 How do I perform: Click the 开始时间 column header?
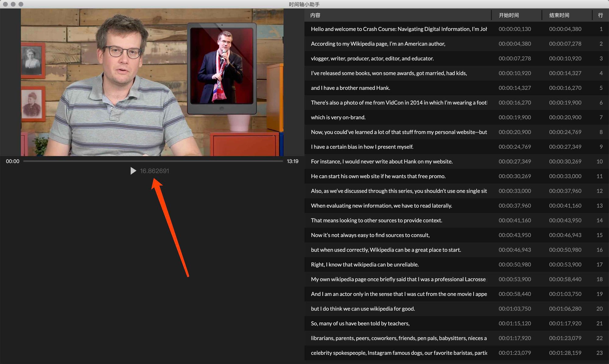509,15
